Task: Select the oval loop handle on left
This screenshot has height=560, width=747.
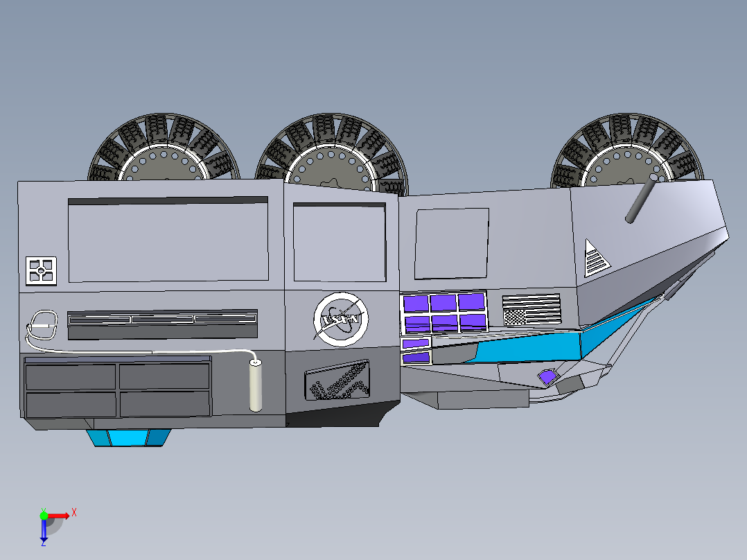Action: (44, 325)
